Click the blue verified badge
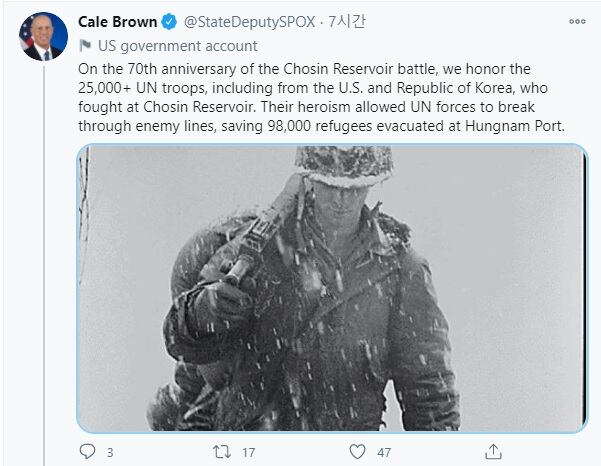 point(169,22)
